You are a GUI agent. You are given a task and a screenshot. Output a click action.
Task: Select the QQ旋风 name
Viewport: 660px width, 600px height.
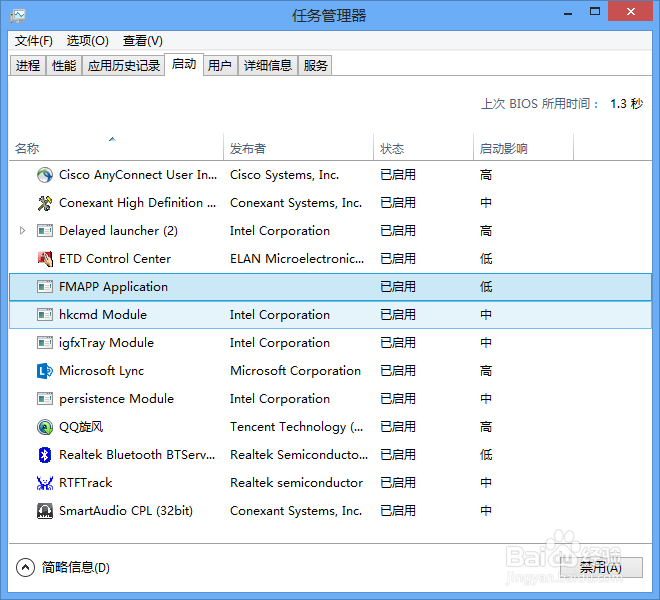tap(81, 427)
